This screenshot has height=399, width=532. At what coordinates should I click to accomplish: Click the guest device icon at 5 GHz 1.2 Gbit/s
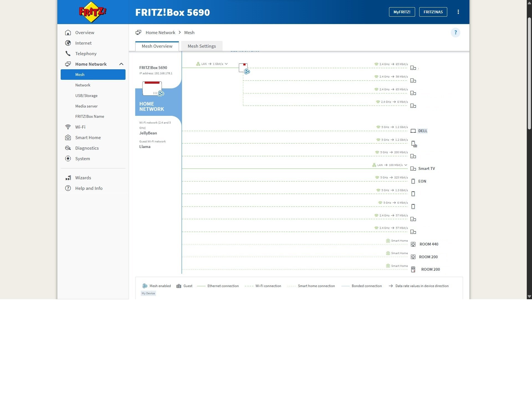click(x=414, y=144)
